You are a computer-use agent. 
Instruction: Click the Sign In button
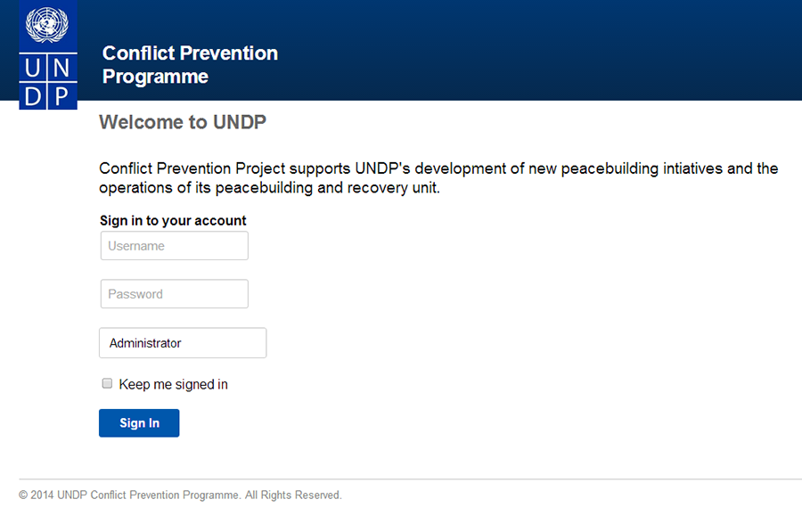point(139,423)
